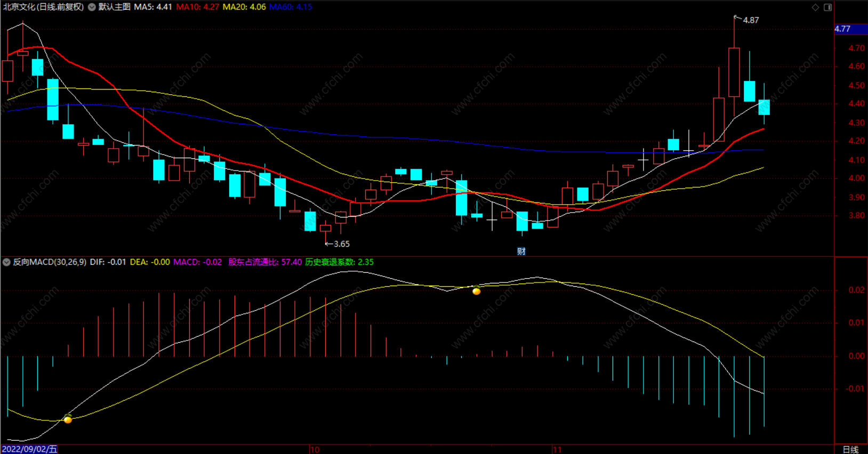The image size is (868, 454).
Task: Click the month 10 marker on time axis
Action: pyautogui.click(x=315, y=450)
